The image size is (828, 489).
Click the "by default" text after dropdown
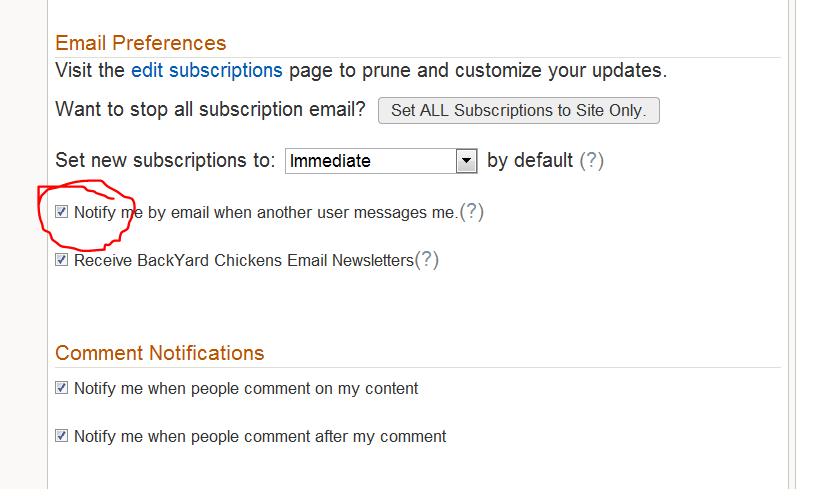[x=530, y=160]
